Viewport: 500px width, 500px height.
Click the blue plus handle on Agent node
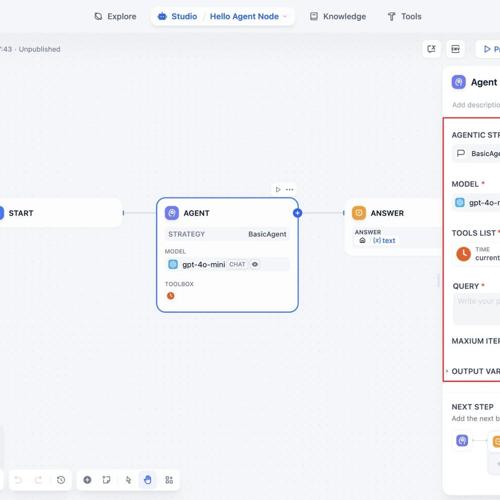click(x=297, y=213)
